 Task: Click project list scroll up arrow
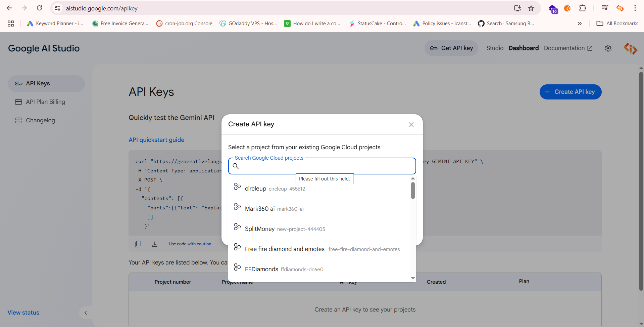click(x=413, y=178)
